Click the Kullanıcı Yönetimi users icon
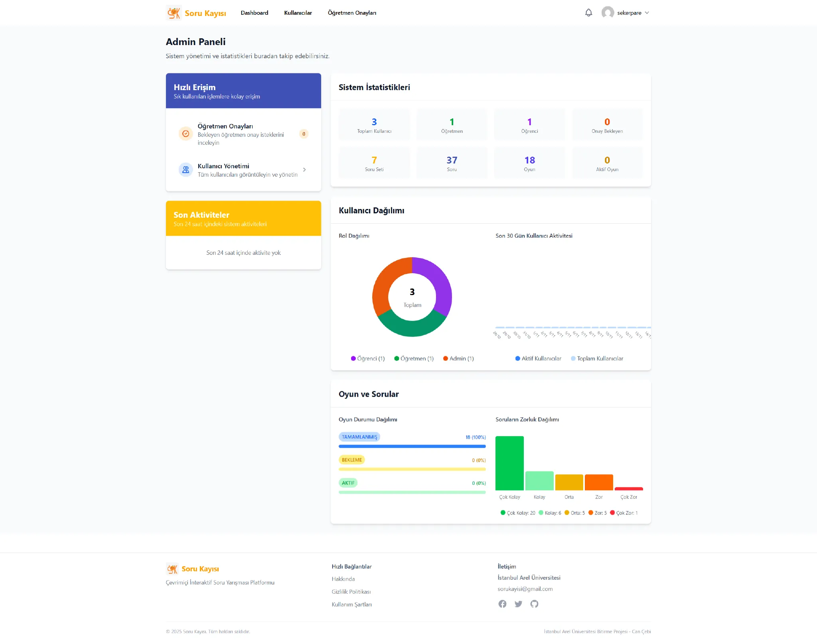 (186, 170)
